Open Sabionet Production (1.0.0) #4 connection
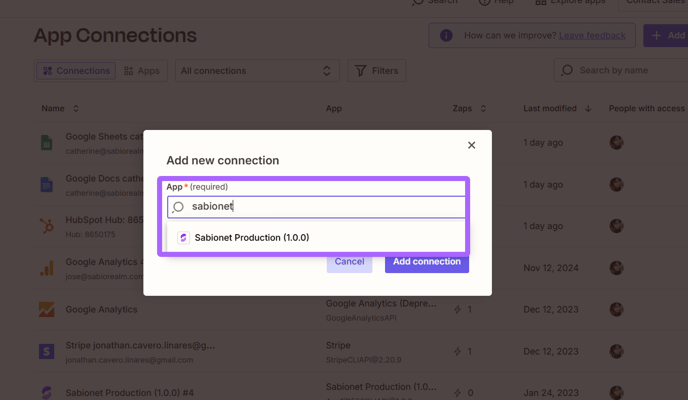Viewport: 688px width, 400px height. [129, 393]
